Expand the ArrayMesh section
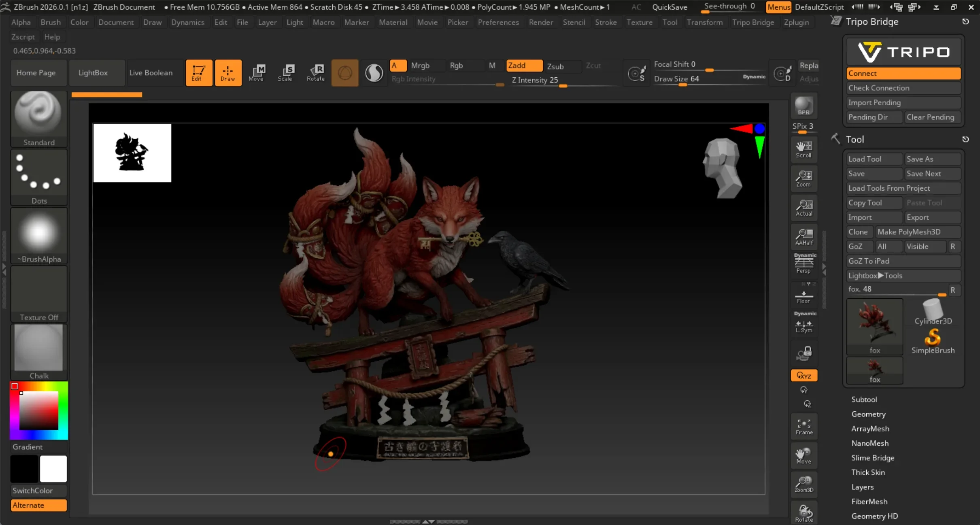The image size is (980, 525). click(870, 429)
